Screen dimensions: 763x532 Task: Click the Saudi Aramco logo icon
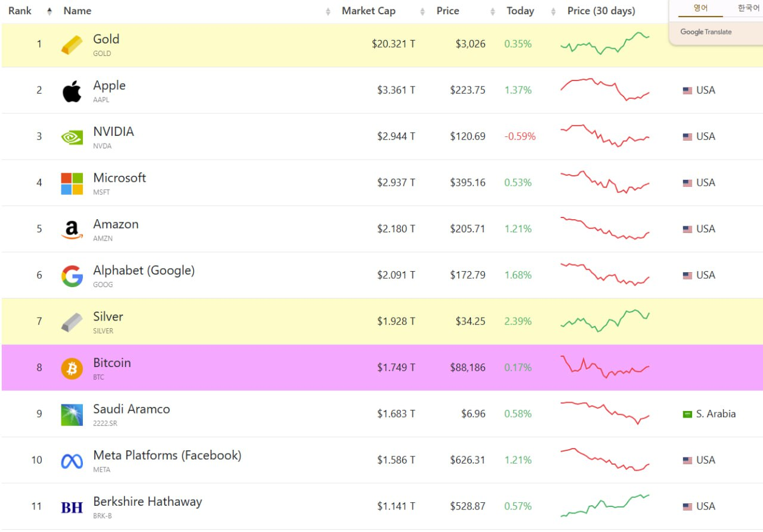point(72,415)
